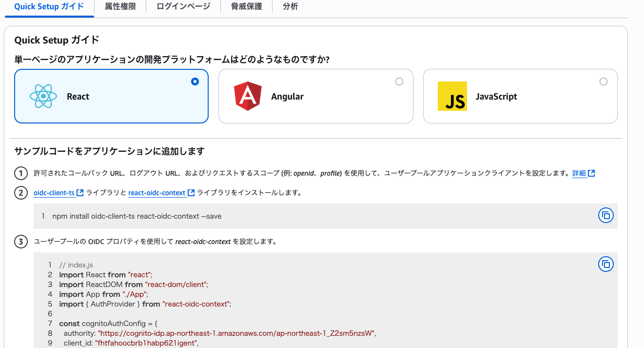Click the React atom logo
The width and height of the screenshot is (644, 348).
click(43, 96)
